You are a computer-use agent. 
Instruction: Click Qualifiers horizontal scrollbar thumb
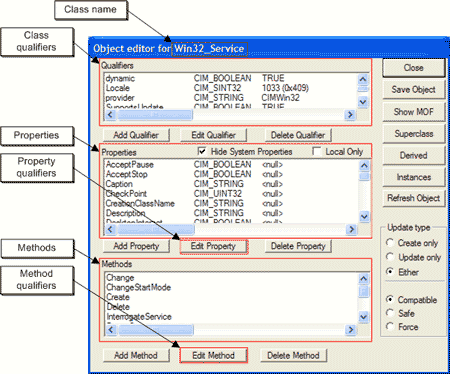point(154,115)
